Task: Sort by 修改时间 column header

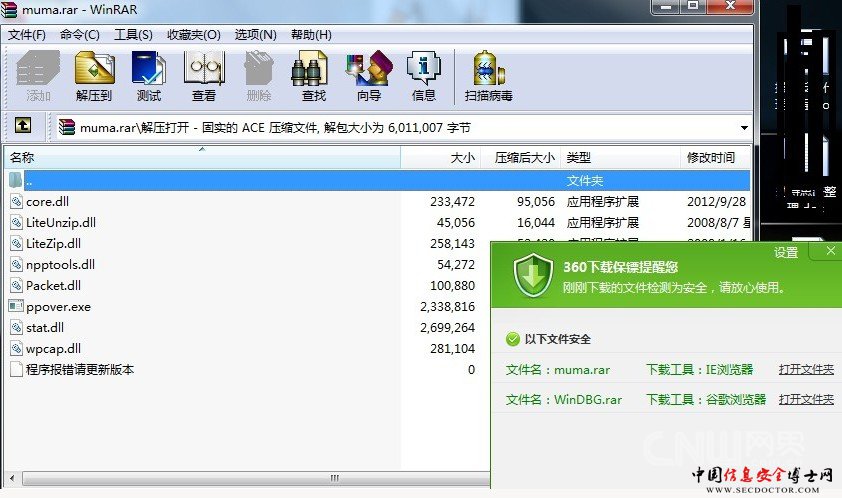Action: 715,157
